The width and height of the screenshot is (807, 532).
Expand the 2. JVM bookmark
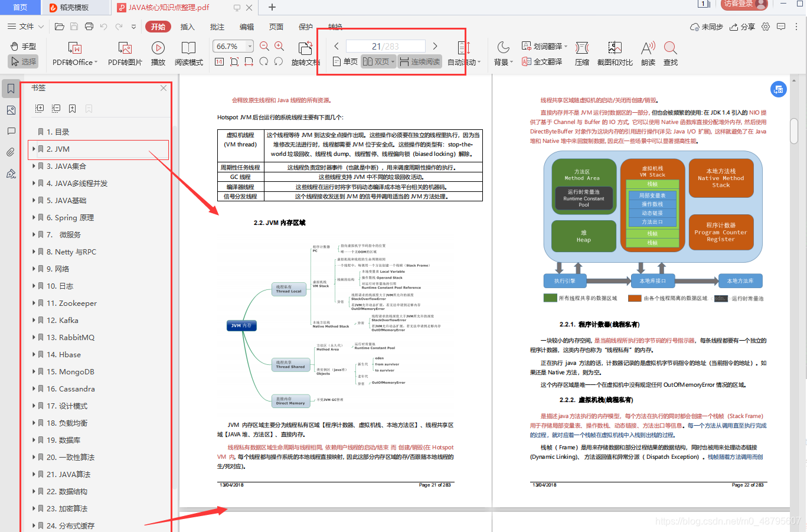[x=34, y=149]
